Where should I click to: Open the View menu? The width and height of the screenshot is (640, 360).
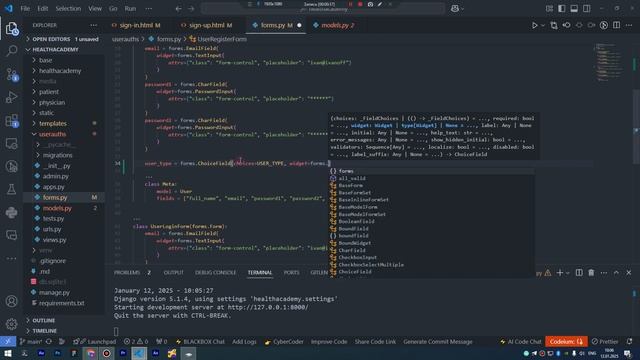[95, 9]
